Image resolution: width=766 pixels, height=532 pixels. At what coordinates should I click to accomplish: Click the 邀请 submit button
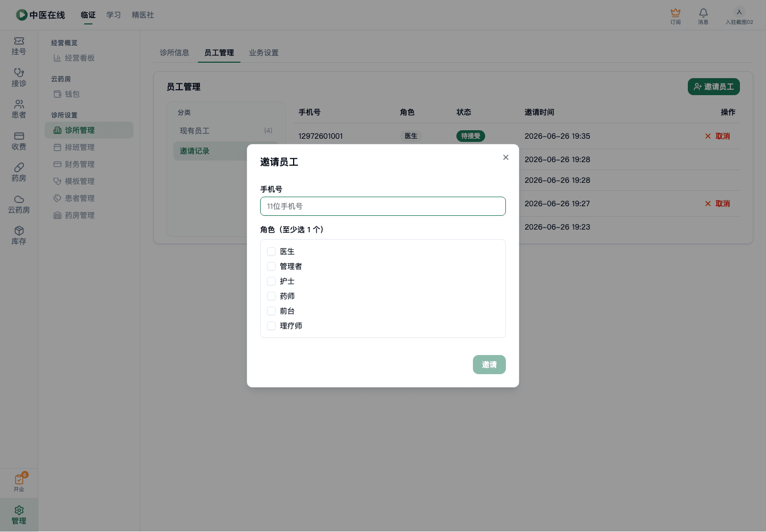point(489,365)
